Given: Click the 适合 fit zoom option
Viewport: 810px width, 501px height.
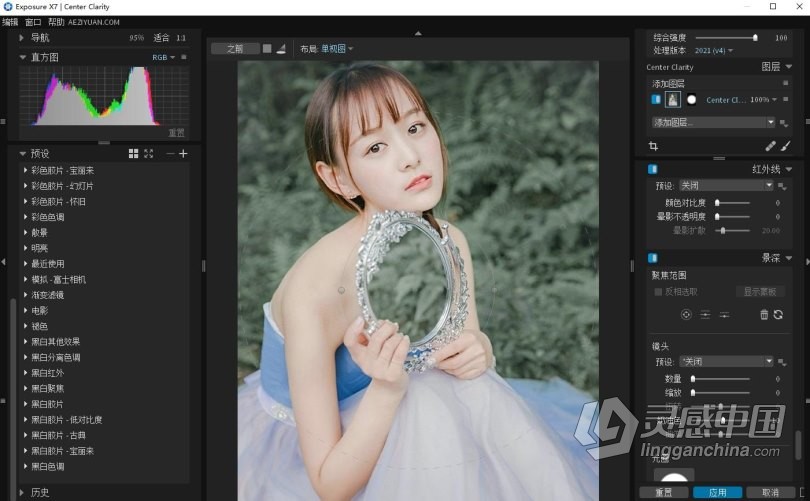Looking at the screenshot, I should click(x=161, y=38).
